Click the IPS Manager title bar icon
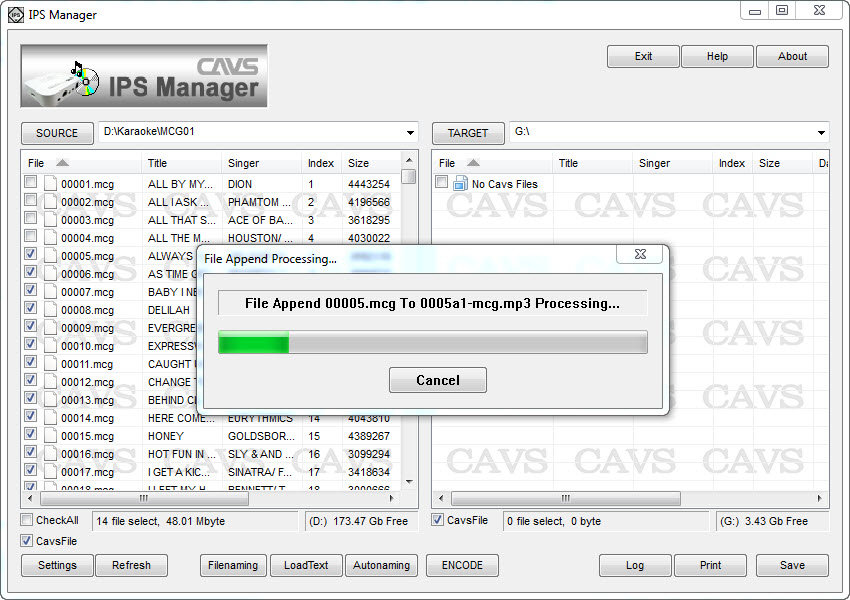 15,15
